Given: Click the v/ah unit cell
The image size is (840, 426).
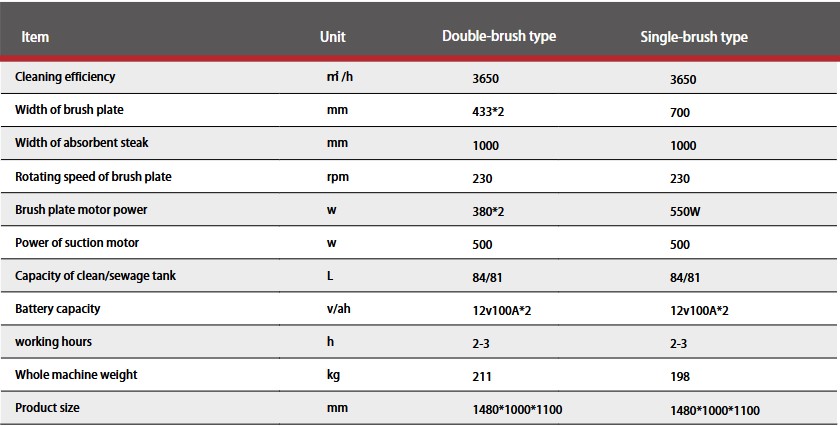Looking at the screenshot, I should coord(339,309).
